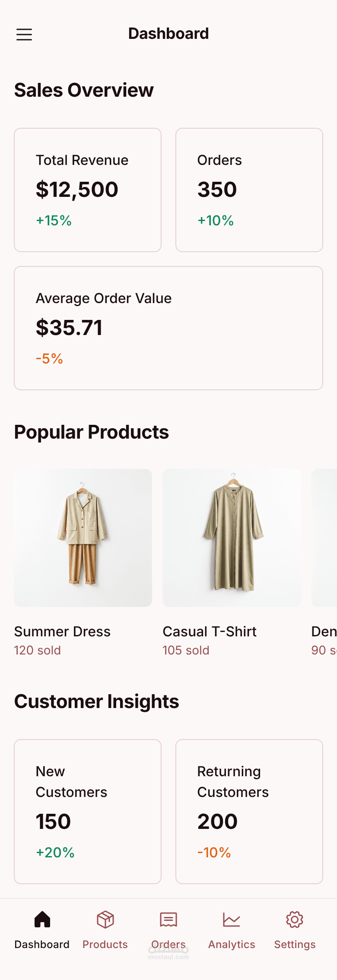
Task: Select the Average Order Value card
Action: (168, 328)
